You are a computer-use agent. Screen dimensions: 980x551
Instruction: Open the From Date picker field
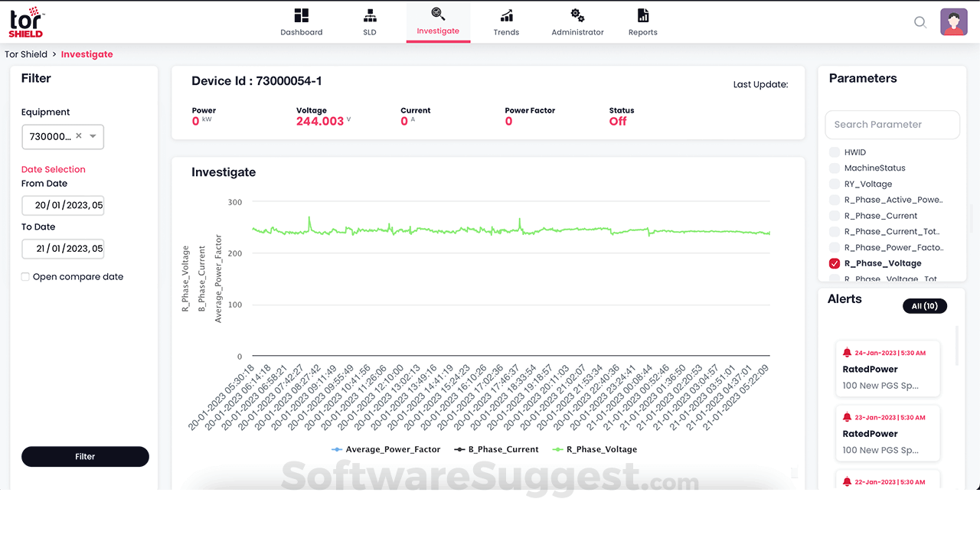63,205
